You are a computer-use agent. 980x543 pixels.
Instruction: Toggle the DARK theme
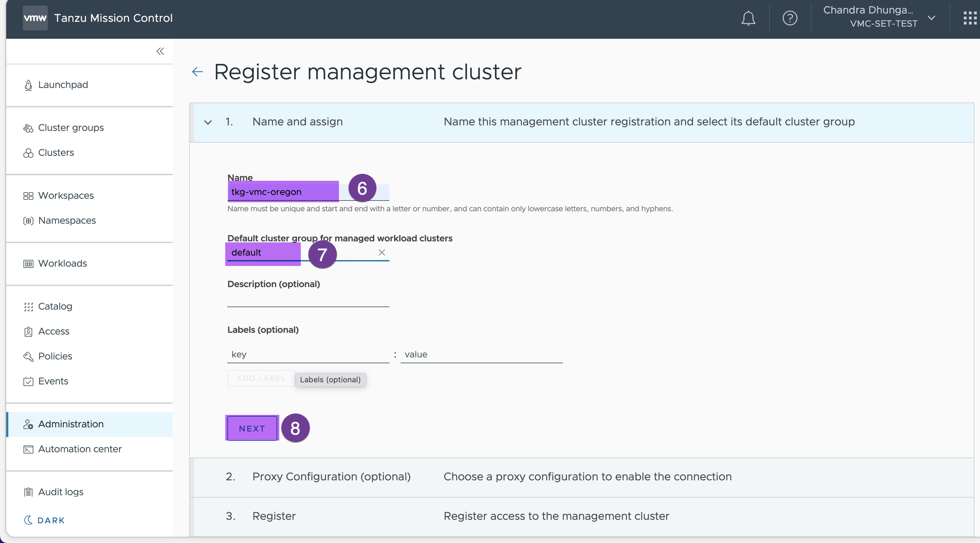44,520
